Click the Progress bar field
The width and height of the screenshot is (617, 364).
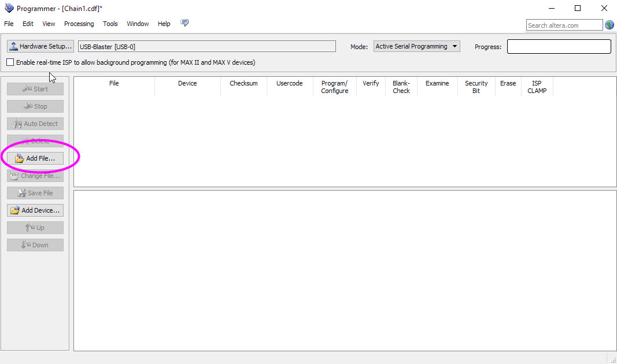[x=559, y=46]
